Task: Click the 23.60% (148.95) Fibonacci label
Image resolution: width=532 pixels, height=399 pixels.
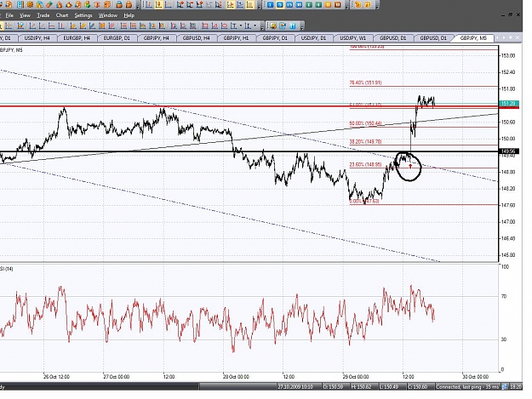Action: (365, 165)
